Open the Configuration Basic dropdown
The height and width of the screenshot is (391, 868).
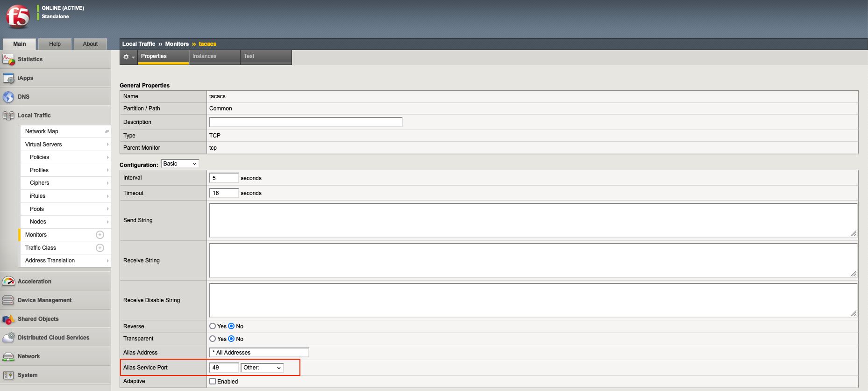coord(180,164)
